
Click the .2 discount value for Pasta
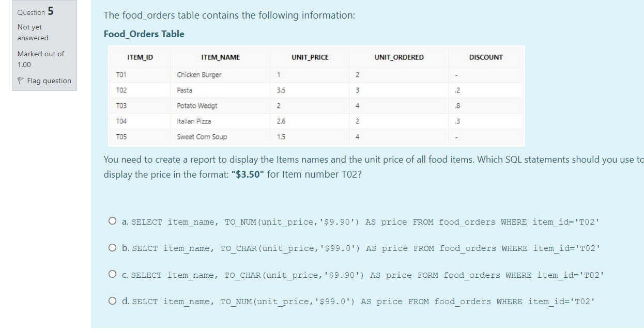click(458, 90)
